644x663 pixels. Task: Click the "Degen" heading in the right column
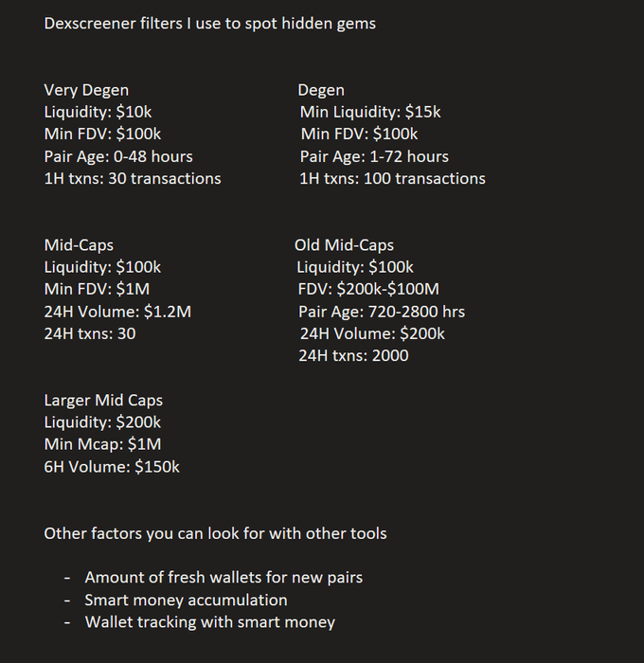point(321,90)
